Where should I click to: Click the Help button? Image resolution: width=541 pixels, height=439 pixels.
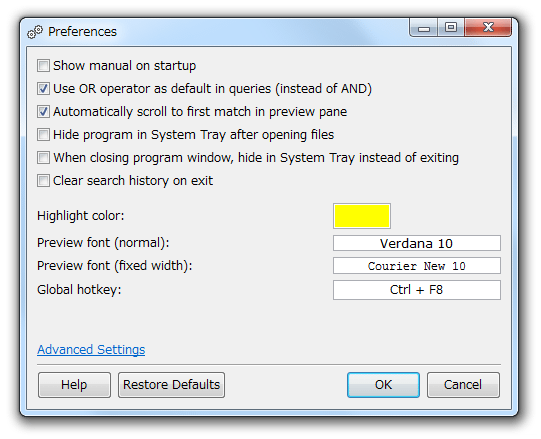coord(74,385)
